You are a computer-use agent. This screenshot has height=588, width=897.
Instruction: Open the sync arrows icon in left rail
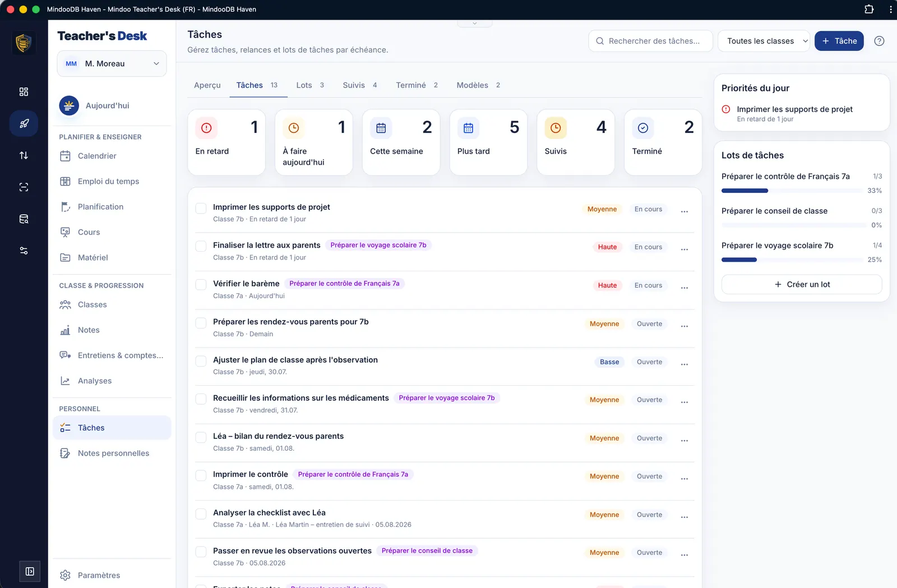pos(24,155)
